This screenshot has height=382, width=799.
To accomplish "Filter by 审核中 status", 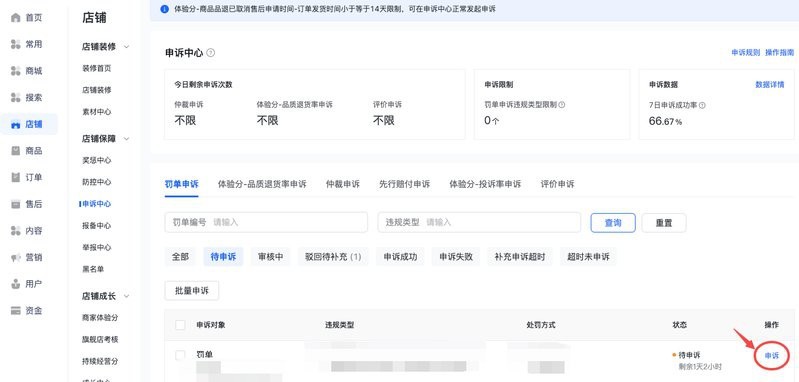I will coord(271,257).
